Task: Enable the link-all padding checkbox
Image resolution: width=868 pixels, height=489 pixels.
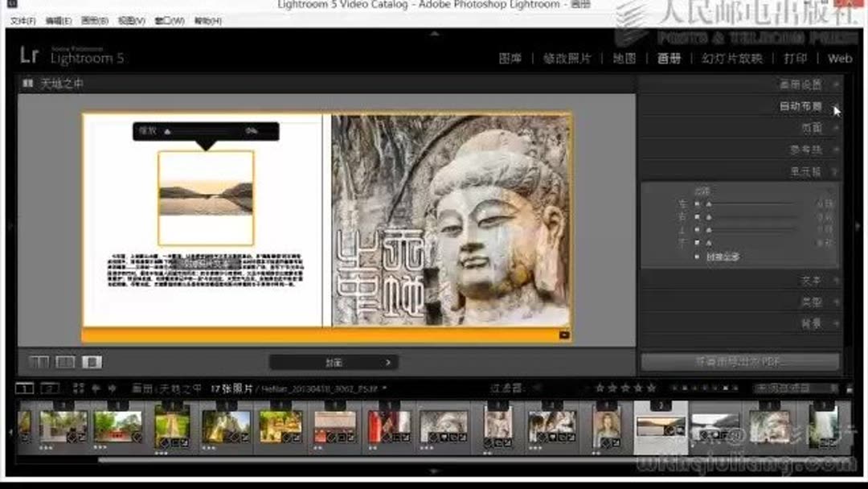Action: [695, 257]
